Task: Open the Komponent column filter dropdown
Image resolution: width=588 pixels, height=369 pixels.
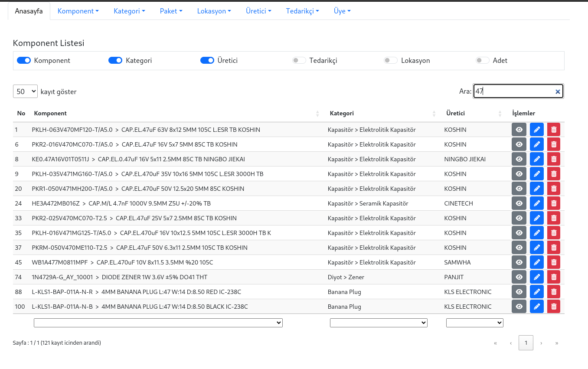Action: tap(158, 323)
